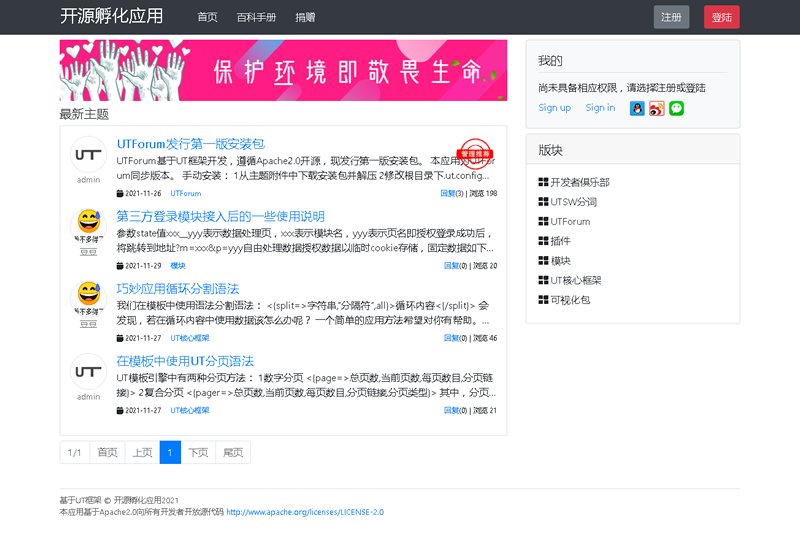Open post 在模板中使用UT分页语法
This screenshot has height=543, width=800.
click(x=185, y=361)
